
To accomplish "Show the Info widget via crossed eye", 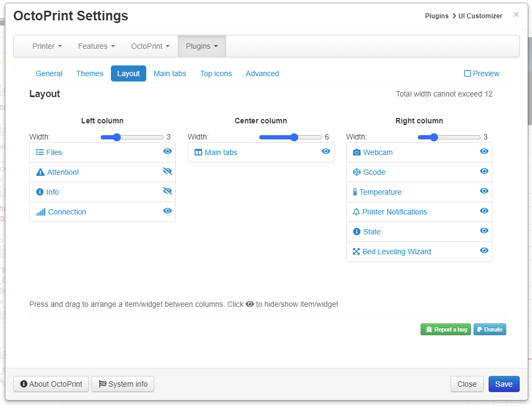I will tap(168, 191).
